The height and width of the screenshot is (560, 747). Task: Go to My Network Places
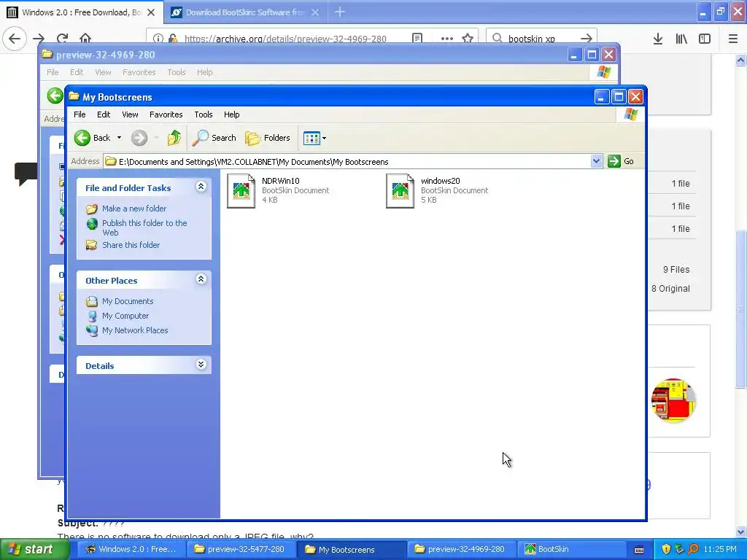(x=135, y=330)
